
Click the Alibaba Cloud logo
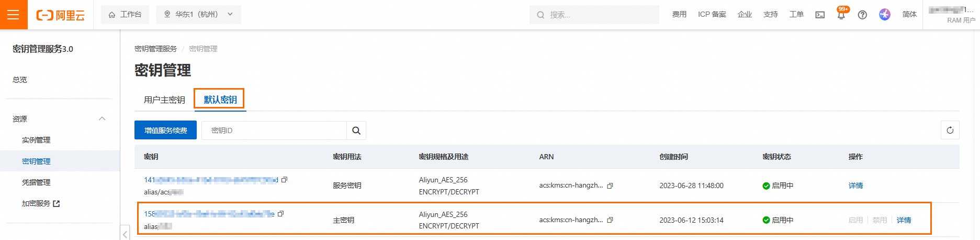coord(60,15)
